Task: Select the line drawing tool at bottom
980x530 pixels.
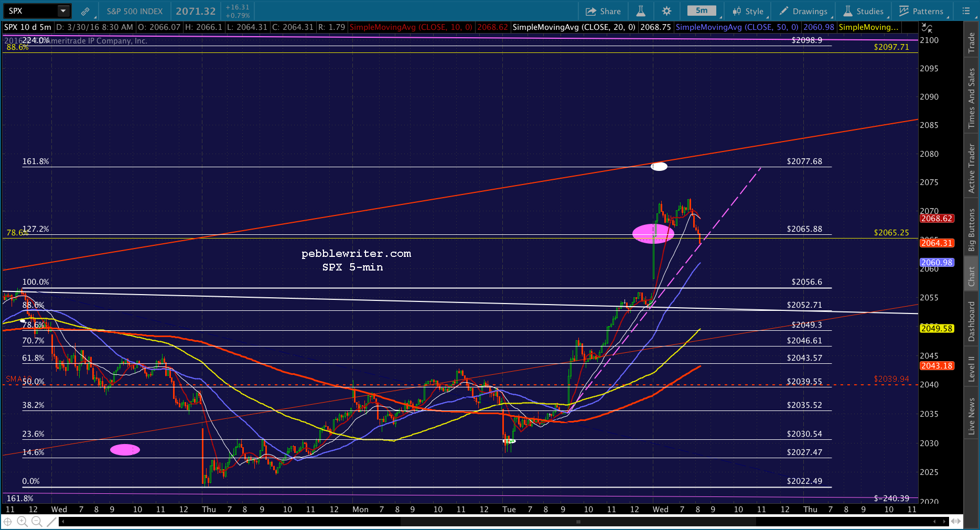Action: [x=51, y=522]
